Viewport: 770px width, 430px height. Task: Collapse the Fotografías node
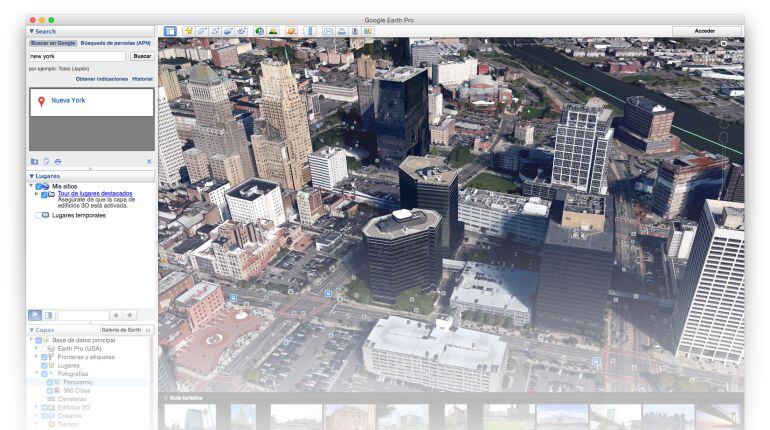pyautogui.click(x=36, y=374)
